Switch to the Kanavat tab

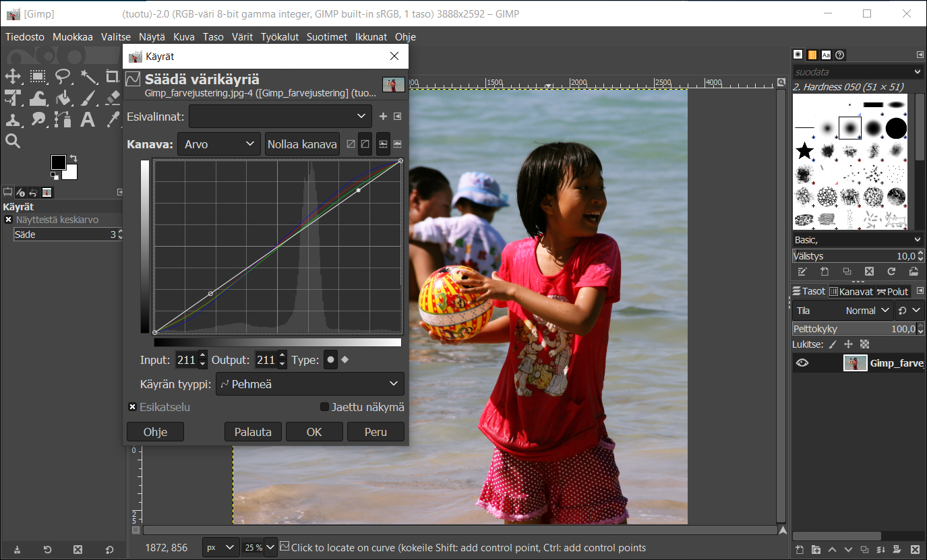pos(851,292)
